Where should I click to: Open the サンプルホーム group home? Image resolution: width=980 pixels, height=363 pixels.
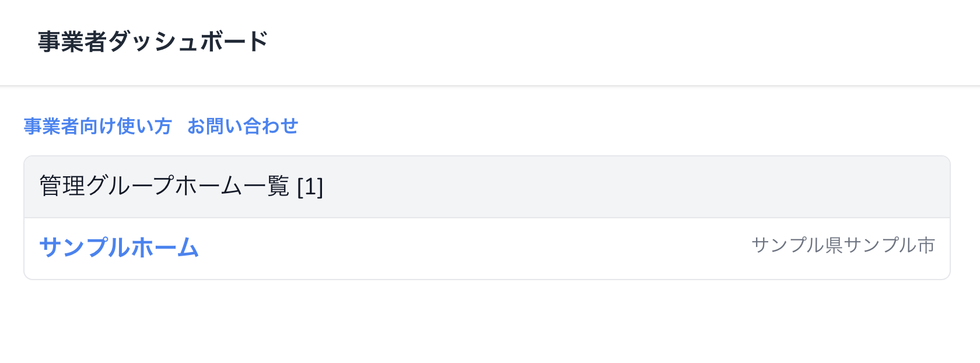(119, 247)
